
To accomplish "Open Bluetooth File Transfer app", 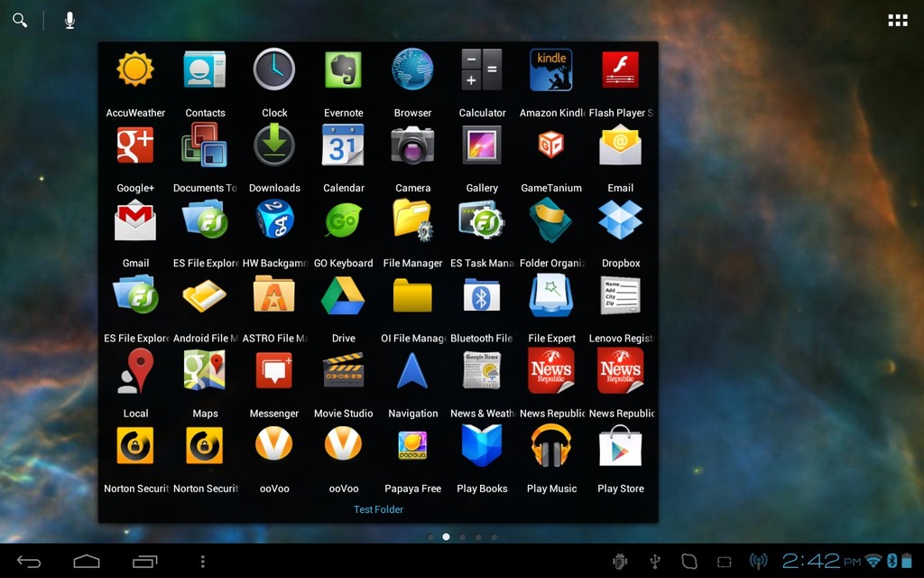I will (x=482, y=295).
